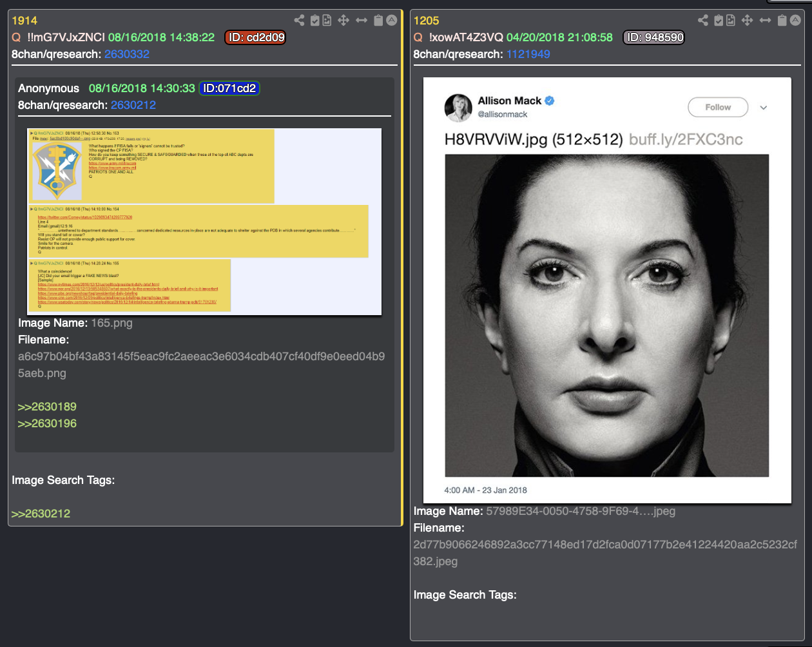Click the plain clipboard icon on post 1205
This screenshot has width=812, height=647.
point(782,21)
